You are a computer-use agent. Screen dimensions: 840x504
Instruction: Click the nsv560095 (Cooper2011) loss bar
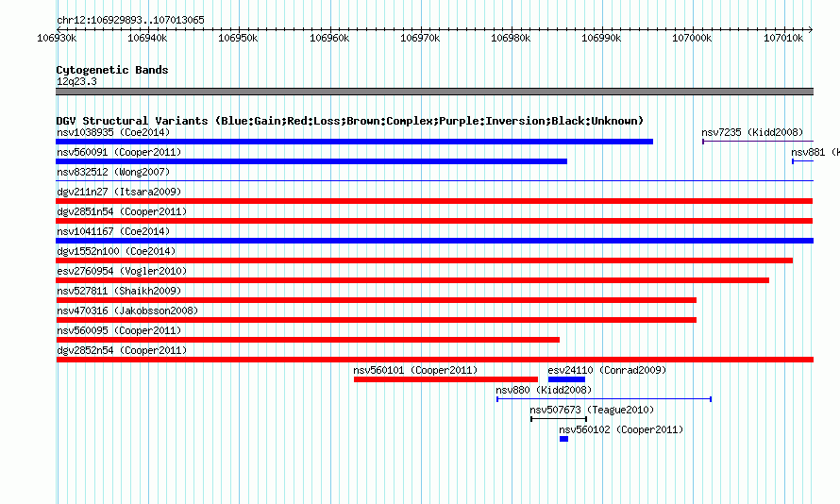click(308, 340)
